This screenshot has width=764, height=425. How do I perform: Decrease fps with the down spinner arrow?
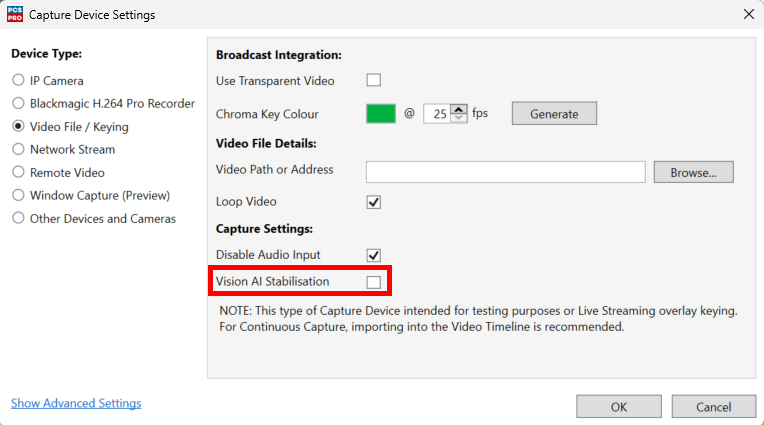458,118
